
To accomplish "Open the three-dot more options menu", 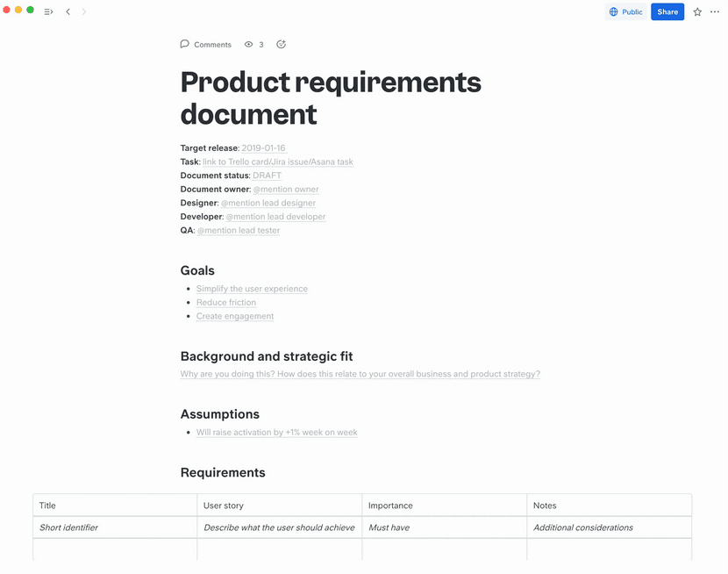I will (x=715, y=12).
